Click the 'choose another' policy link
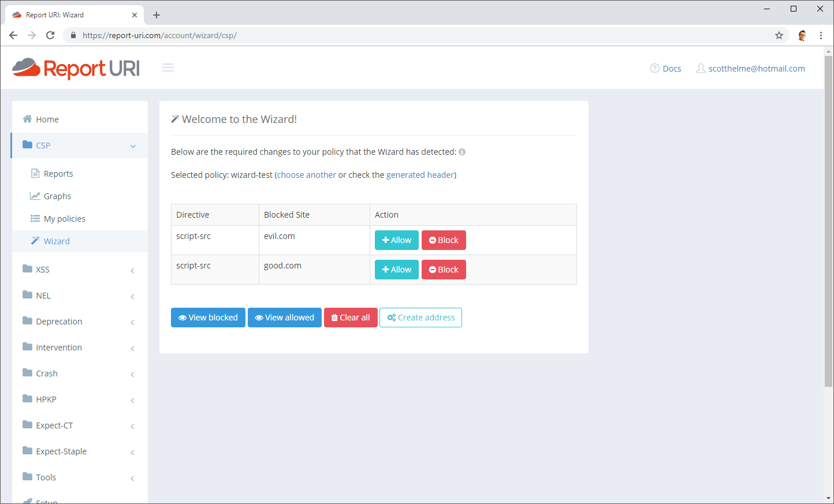Screen dimensions: 834x504 pos(307,175)
